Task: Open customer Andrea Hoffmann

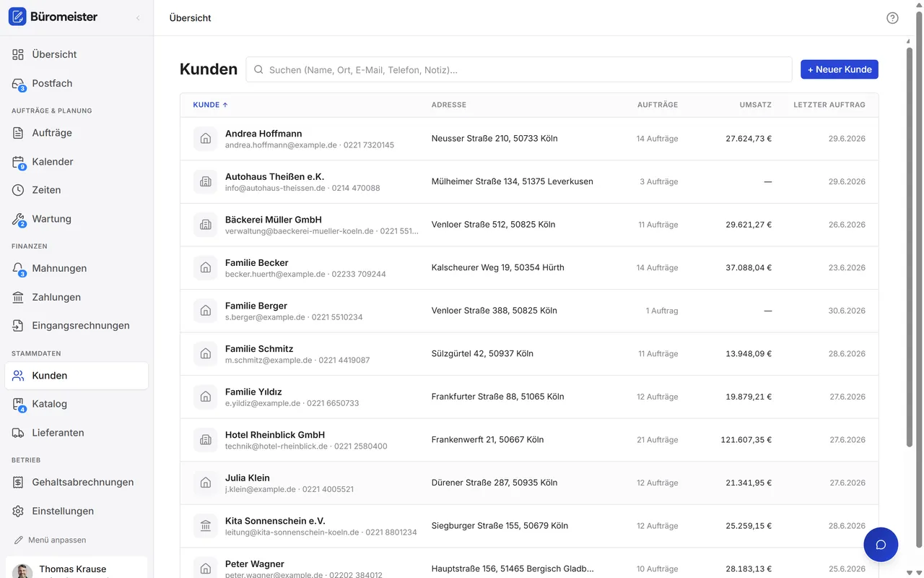Action: tap(529, 139)
